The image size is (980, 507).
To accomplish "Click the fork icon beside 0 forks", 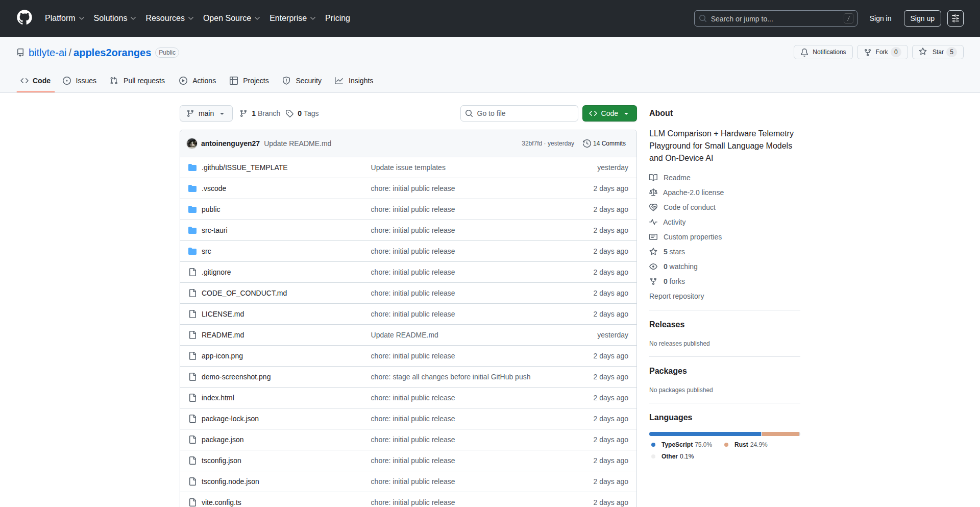I will (653, 281).
